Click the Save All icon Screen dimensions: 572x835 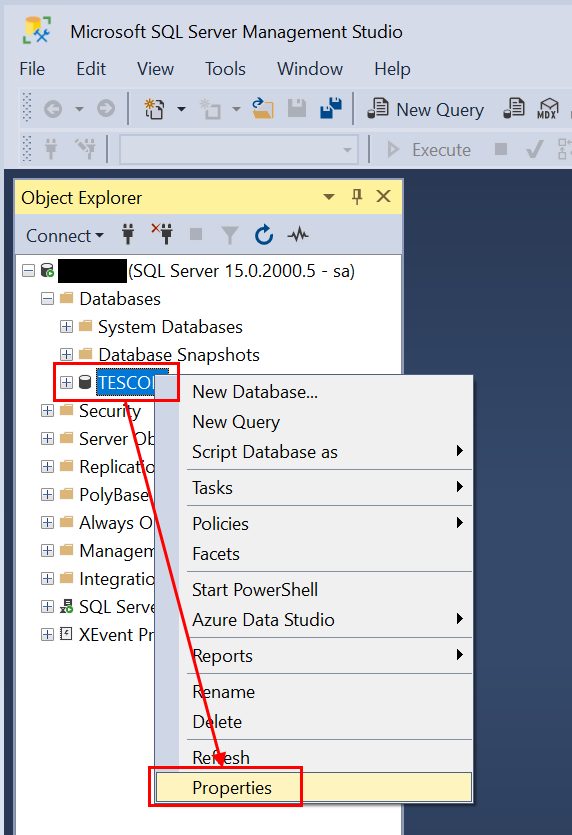[x=331, y=108]
